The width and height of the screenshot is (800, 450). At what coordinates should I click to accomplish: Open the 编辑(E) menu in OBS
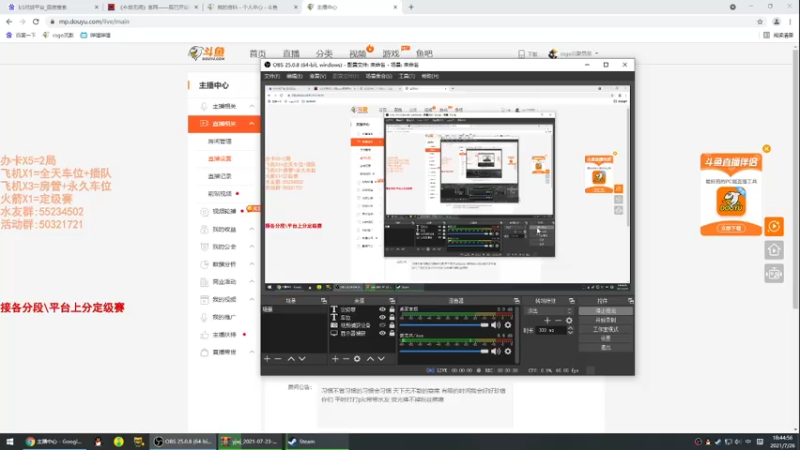(x=294, y=76)
